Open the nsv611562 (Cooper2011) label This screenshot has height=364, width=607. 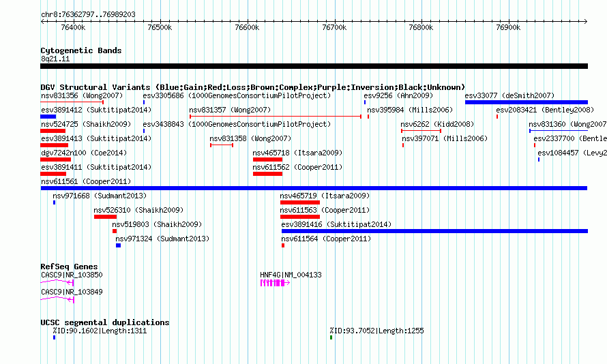coord(297,167)
